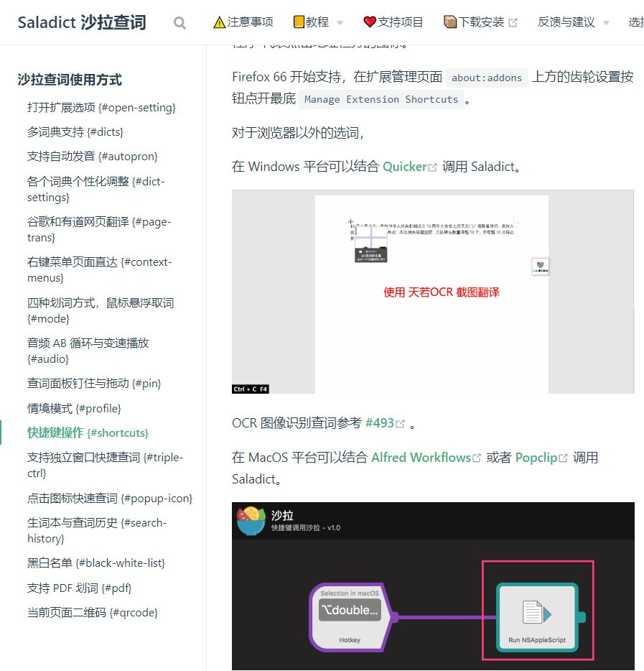Jump to 支持 PDF 划词 {#pdf}

(79, 588)
